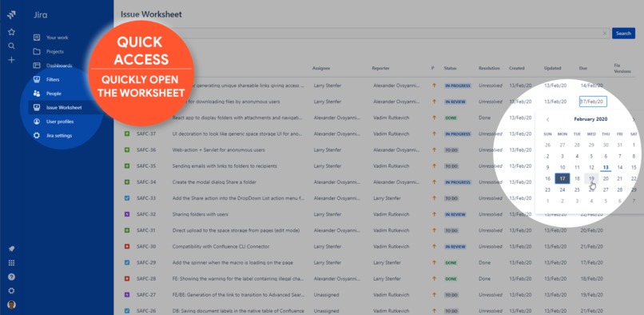Open Issue Worksheet in navigation

pos(64,108)
